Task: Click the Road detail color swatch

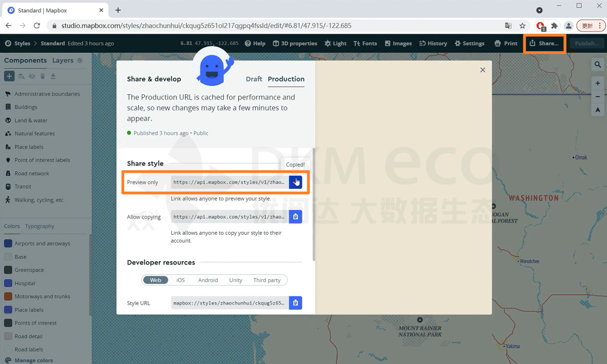Action: coord(8,336)
